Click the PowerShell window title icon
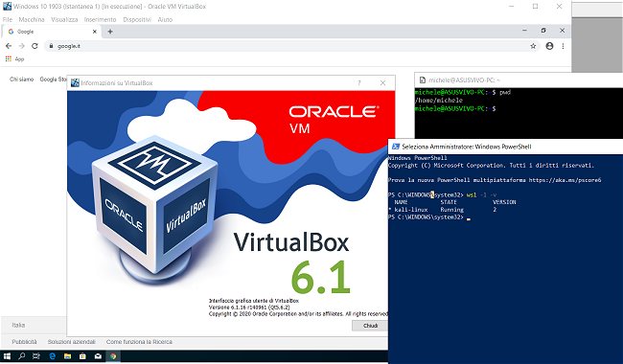The image size is (623, 364). (x=395, y=147)
